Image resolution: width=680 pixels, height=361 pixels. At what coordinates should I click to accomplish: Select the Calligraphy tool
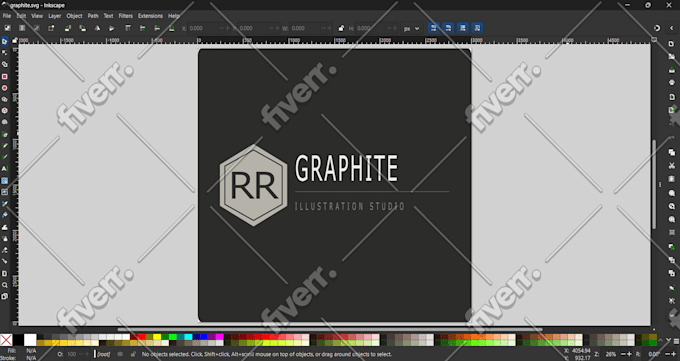(4, 157)
